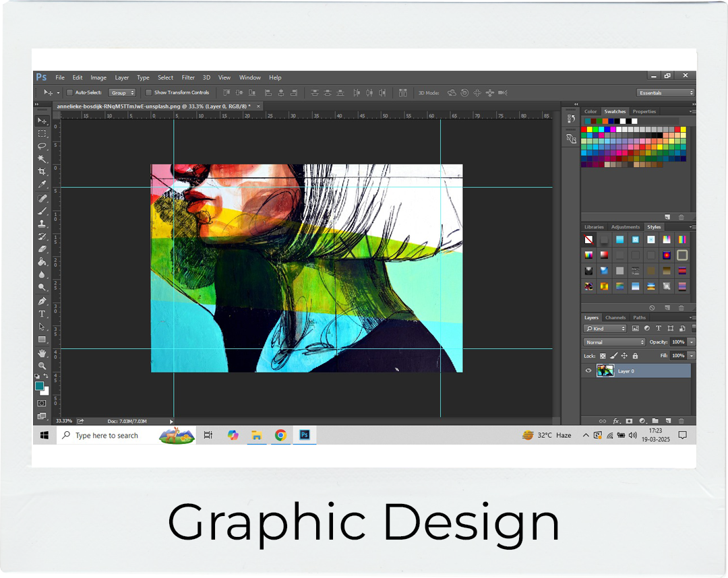Screen dimensions: 728x578
Task: Toggle Lock all padlock icon
Action: (x=635, y=356)
